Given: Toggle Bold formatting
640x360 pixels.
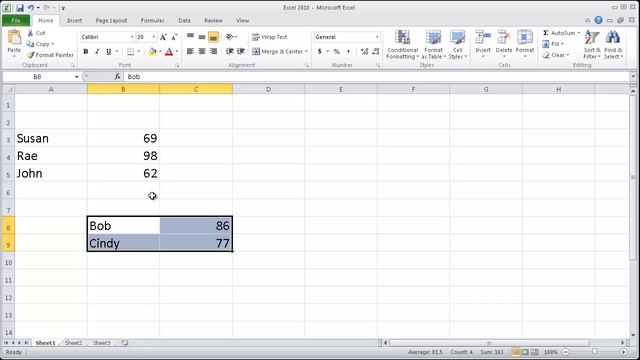Looking at the screenshot, I should click(86, 51).
